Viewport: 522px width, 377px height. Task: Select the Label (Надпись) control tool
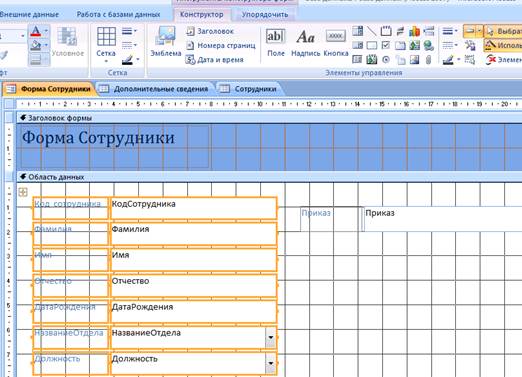coord(305,43)
